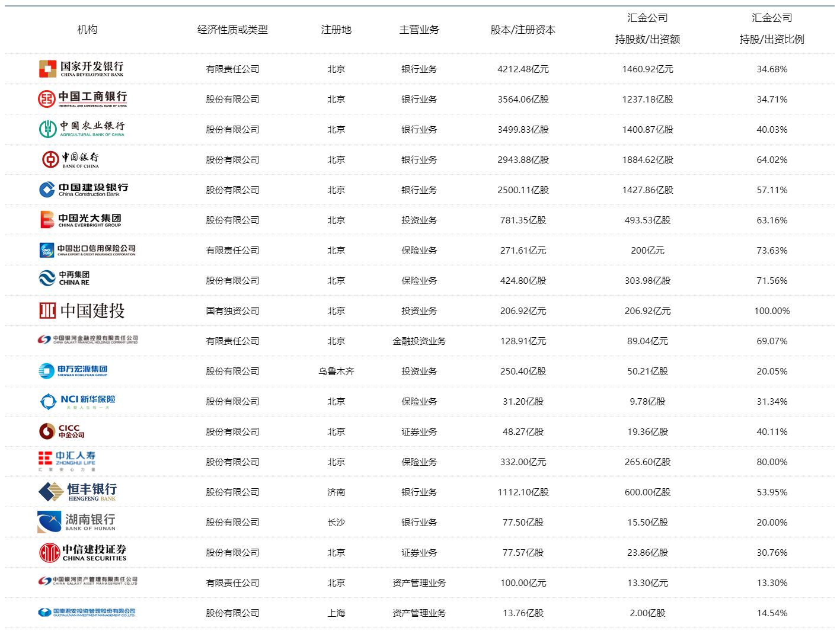Click the China Everbright Group logo
The height and width of the screenshot is (634, 840).
click(81, 220)
